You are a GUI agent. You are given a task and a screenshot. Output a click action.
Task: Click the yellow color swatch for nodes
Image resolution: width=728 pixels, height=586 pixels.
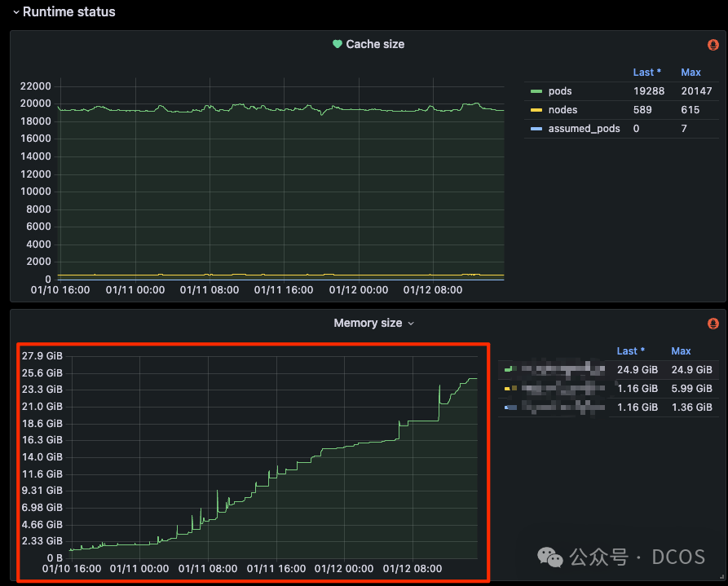click(x=536, y=110)
